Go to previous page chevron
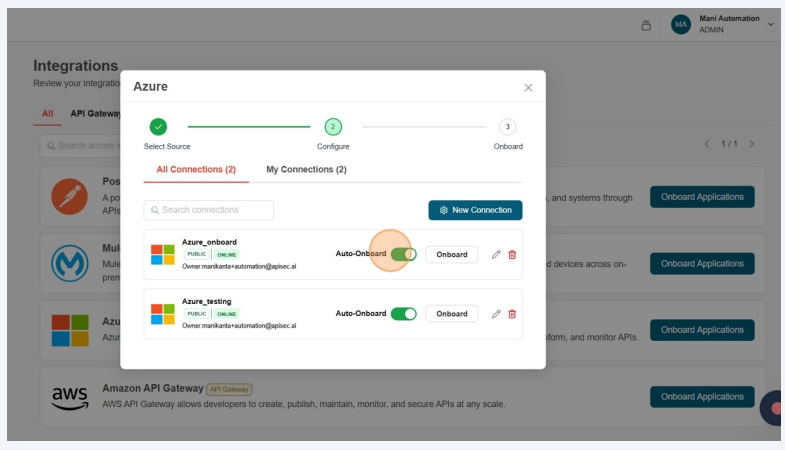Viewport: 785px width, 450px height. click(707, 144)
